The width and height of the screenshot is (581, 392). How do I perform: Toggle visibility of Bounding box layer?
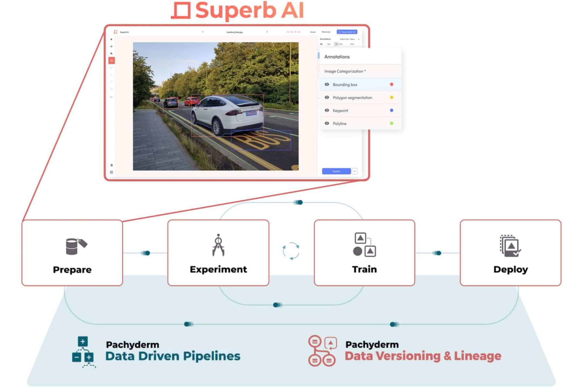pos(327,85)
